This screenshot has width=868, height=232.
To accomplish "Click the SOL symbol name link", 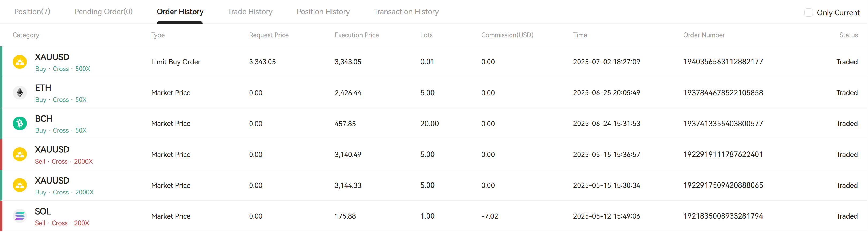I will tap(43, 211).
